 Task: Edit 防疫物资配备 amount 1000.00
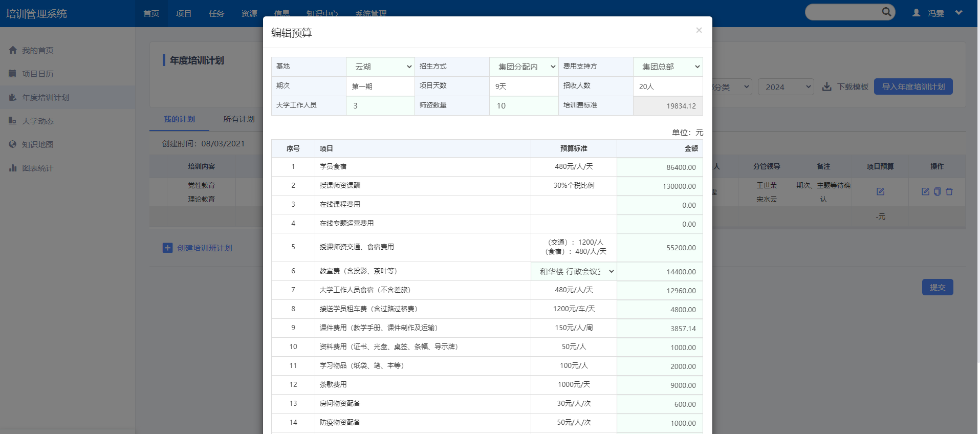pos(660,423)
